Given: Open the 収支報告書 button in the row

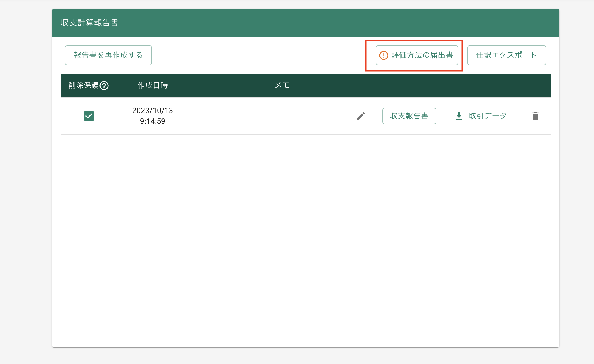Looking at the screenshot, I should click(409, 116).
